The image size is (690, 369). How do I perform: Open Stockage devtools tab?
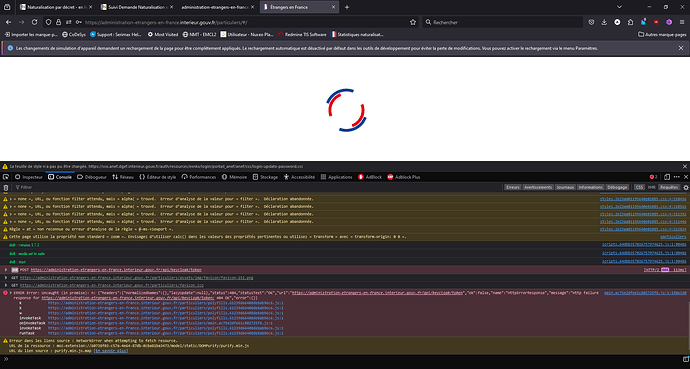[x=265, y=177]
